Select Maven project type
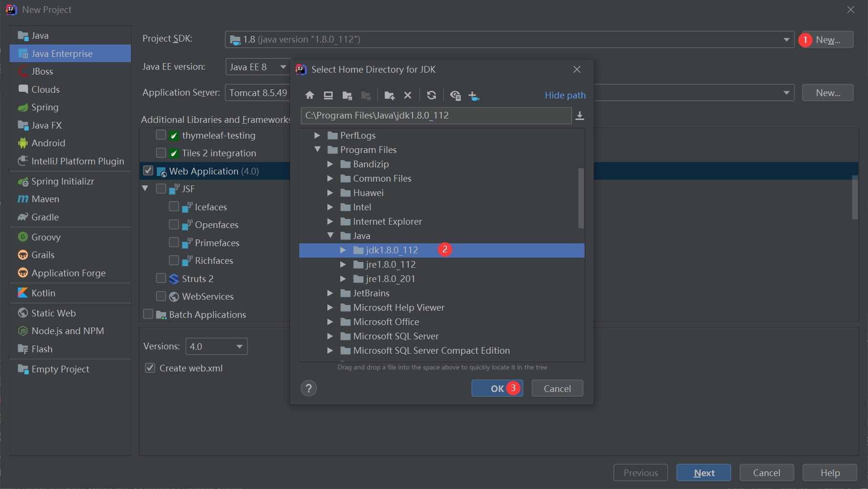The width and height of the screenshot is (868, 489). tap(45, 199)
